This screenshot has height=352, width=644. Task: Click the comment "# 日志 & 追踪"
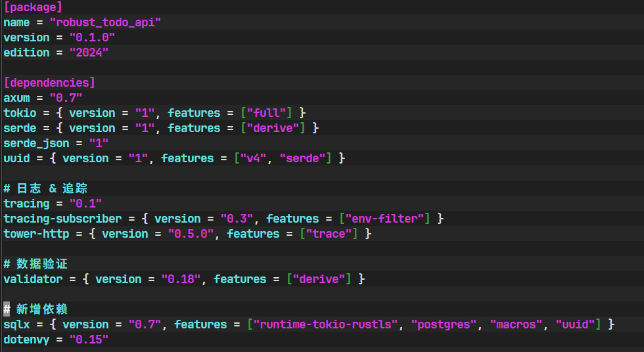pos(45,188)
